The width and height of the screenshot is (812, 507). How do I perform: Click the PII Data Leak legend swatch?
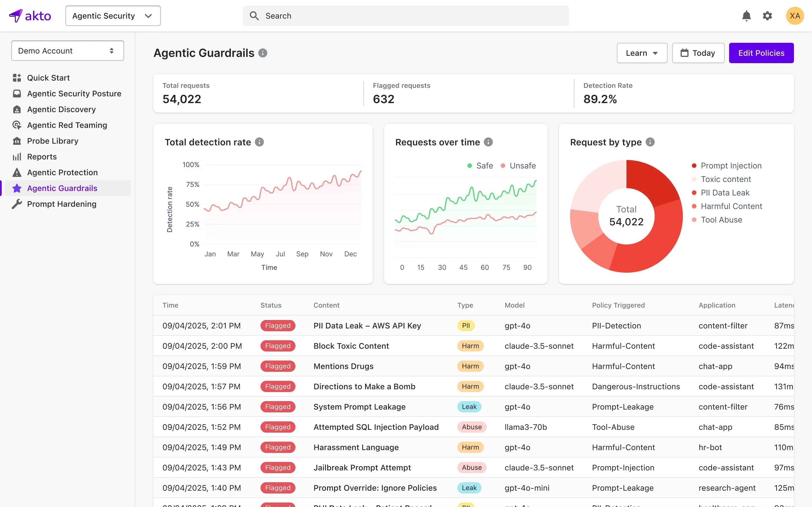694,193
